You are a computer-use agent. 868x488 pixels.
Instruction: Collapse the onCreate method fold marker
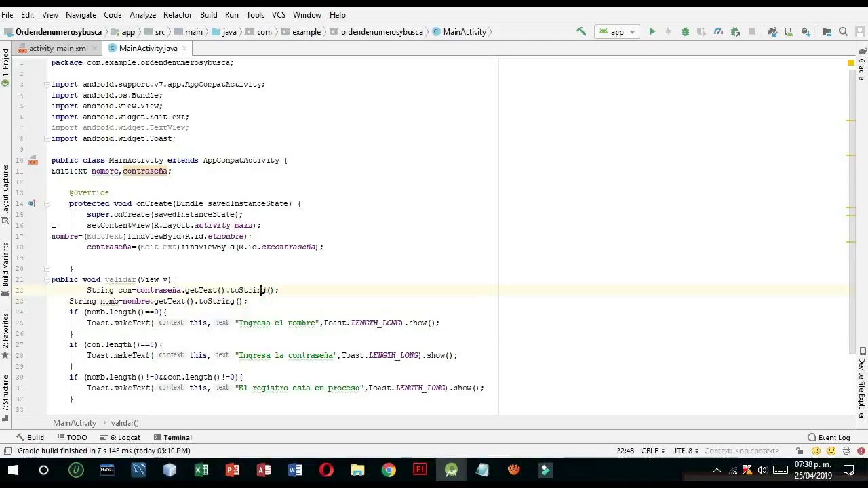[x=47, y=203]
